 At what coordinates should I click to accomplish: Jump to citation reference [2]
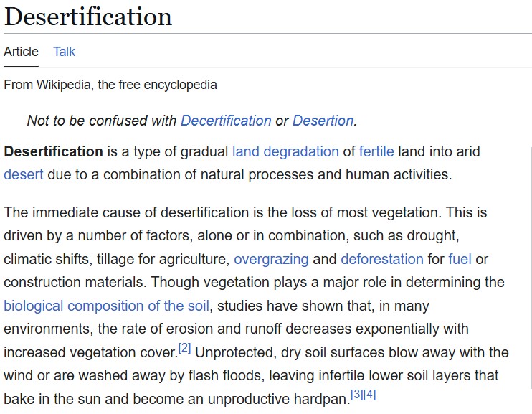coord(184,348)
